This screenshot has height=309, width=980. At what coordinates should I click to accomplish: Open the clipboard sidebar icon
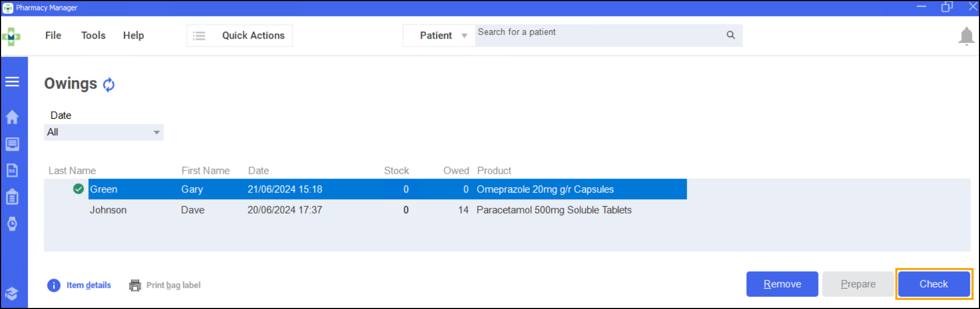point(12,197)
